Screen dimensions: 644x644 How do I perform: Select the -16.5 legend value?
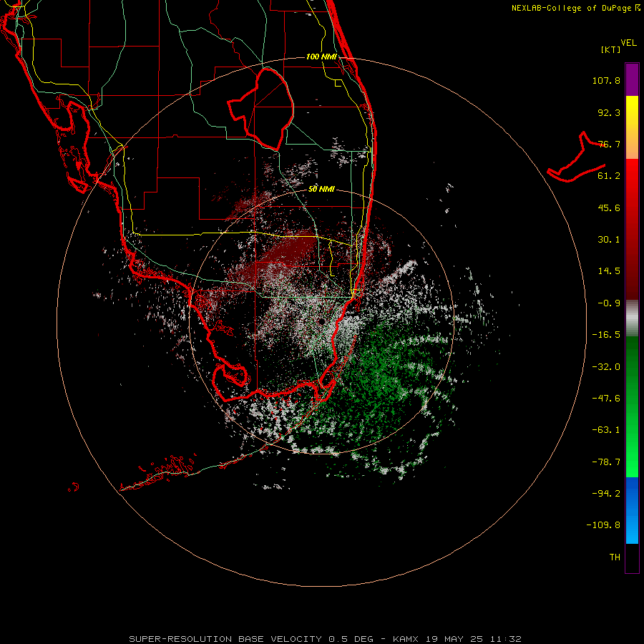point(606,335)
